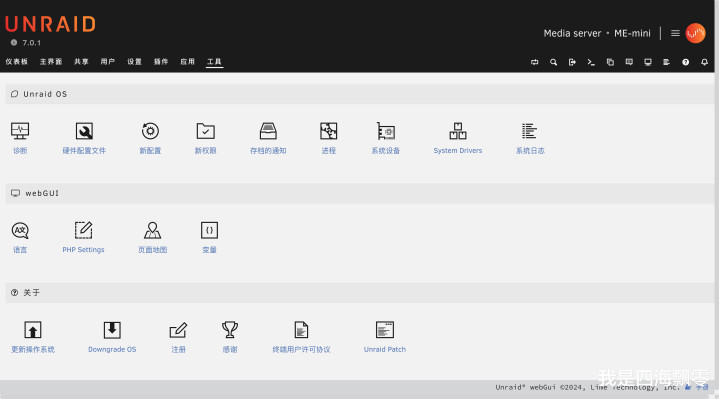Screen dimensions: 719x399
Task: Open the terminal icon in top toolbar
Action: 591,62
